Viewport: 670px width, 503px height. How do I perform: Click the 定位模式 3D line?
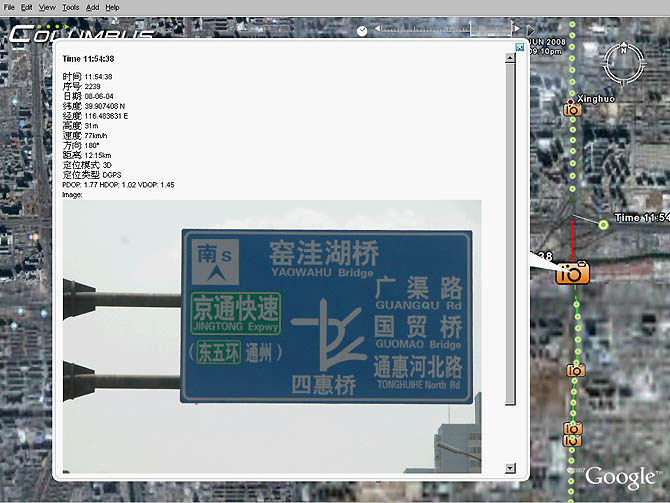pyautogui.click(x=87, y=165)
